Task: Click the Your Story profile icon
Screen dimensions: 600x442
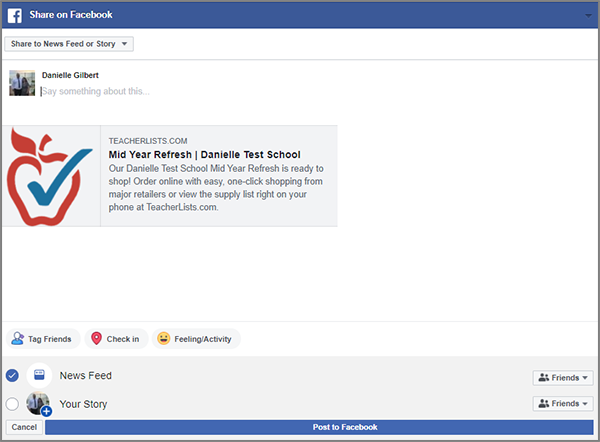Action: pyautogui.click(x=39, y=404)
